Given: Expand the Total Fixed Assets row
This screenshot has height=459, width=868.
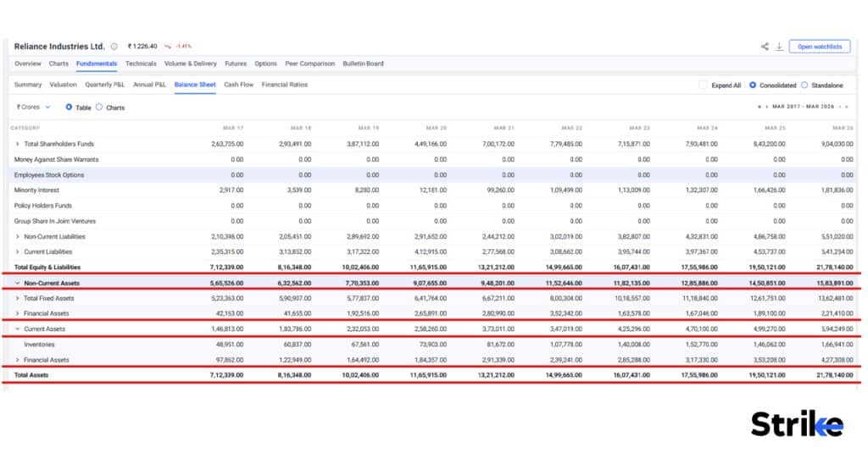Looking at the screenshot, I should 18,298.
